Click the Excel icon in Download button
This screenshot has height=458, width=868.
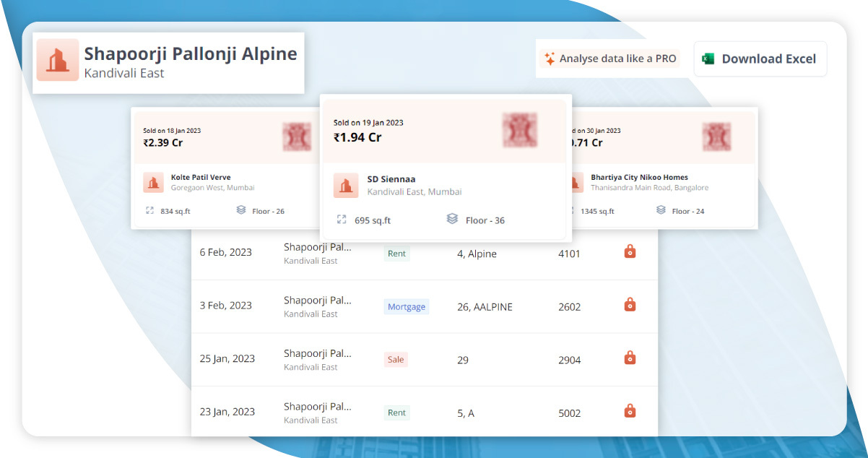pos(708,59)
